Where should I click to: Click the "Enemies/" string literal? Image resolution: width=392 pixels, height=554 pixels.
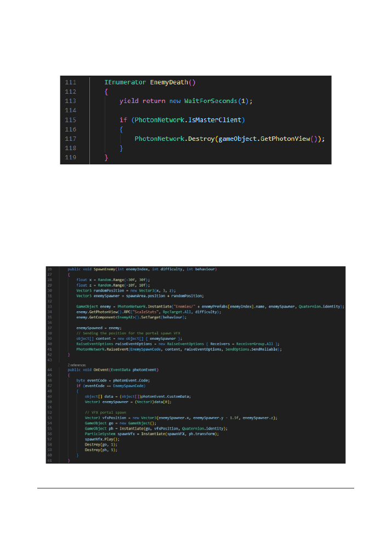tap(185, 307)
